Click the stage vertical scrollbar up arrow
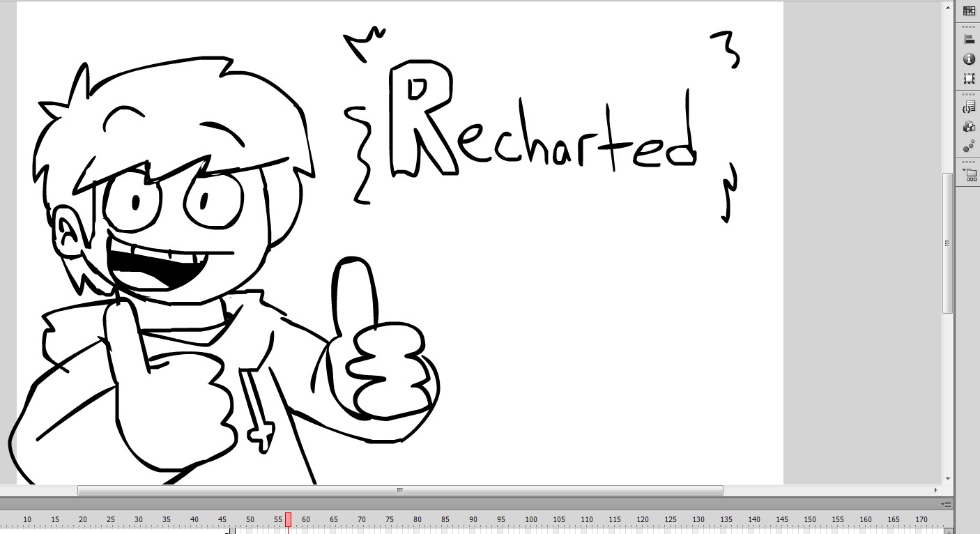 948,6
